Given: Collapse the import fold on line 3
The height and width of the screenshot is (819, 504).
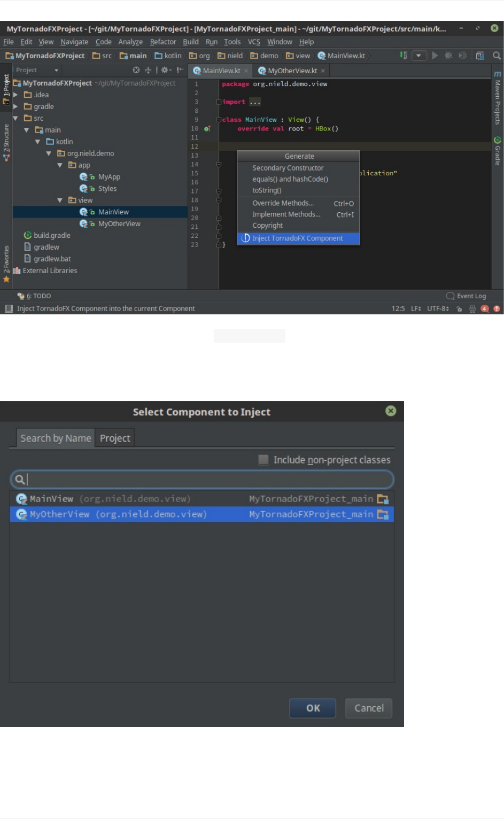Looking at the screenshot, I should [219, 102].
